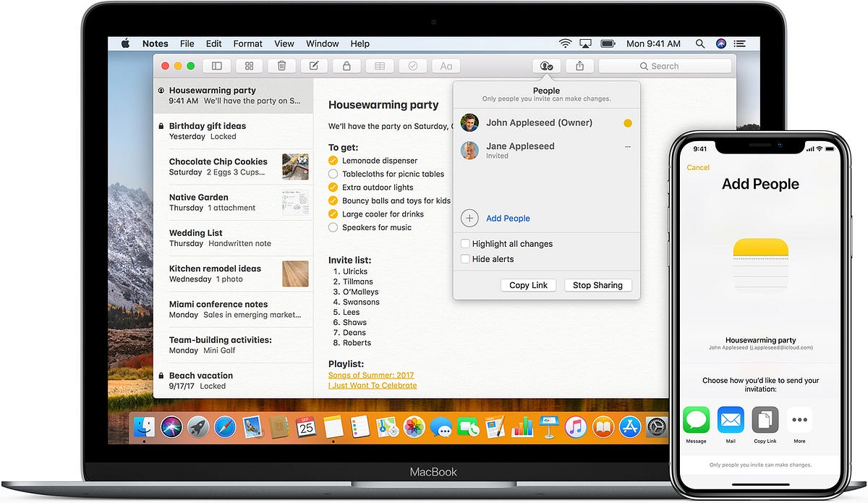The image size is (868, 503).
Task: Click the Stop Sharing button
Action: point(597,285)
